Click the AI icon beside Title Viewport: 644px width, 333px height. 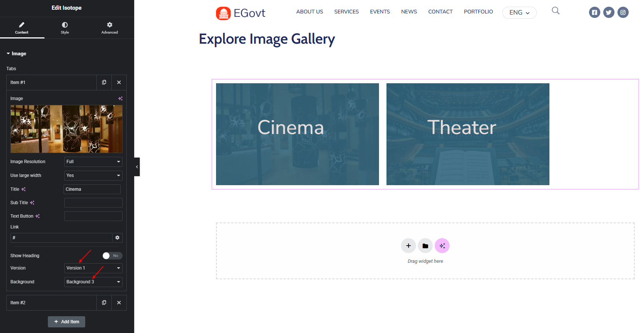click(24, 189)
